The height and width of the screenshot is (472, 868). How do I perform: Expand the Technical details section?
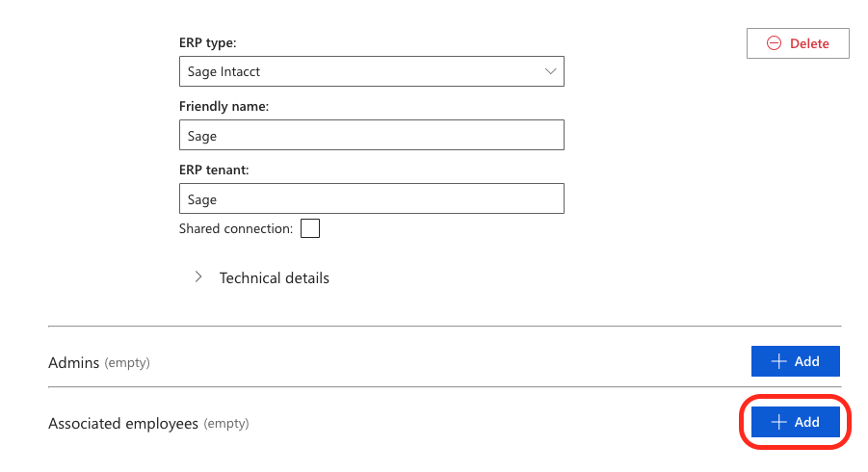274,277
